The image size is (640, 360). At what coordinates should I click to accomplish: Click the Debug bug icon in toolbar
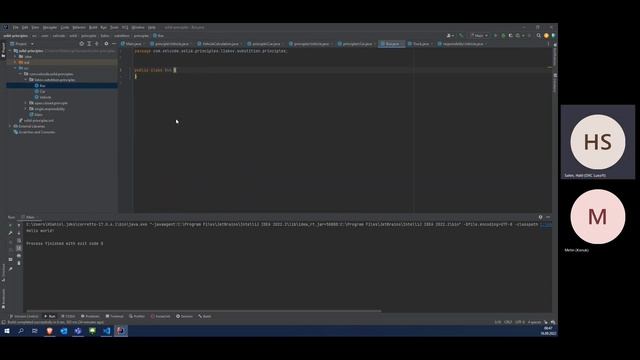[x=503, y=36]
